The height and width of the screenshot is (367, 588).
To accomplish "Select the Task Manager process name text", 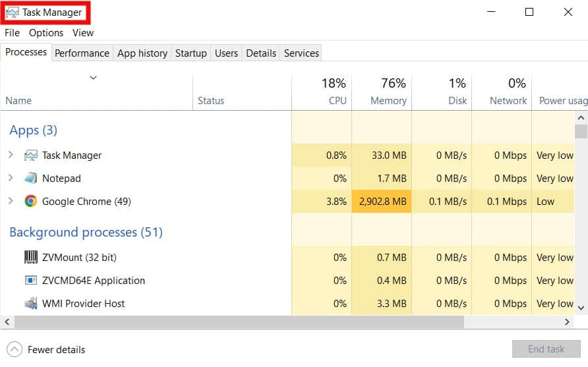I will tap(72, 155).
